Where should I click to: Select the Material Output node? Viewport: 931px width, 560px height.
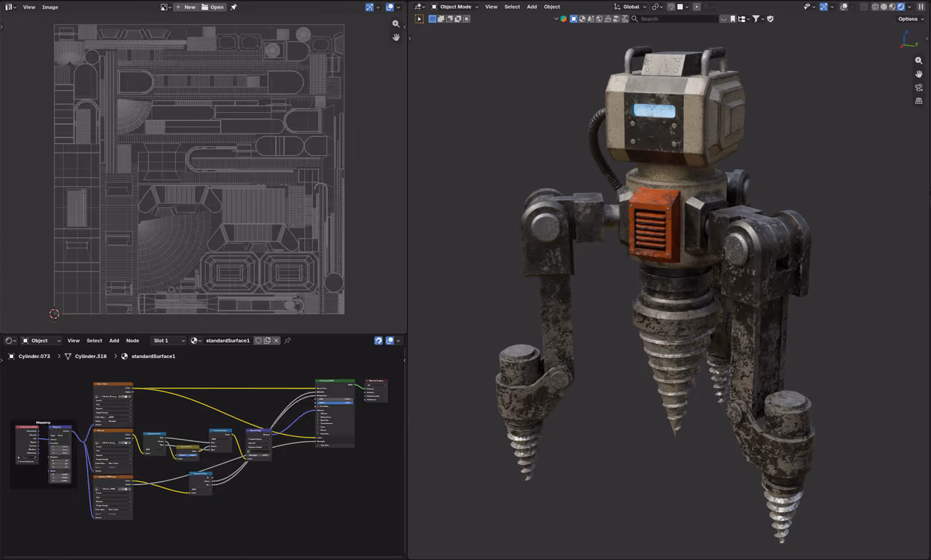click(377, 390)
